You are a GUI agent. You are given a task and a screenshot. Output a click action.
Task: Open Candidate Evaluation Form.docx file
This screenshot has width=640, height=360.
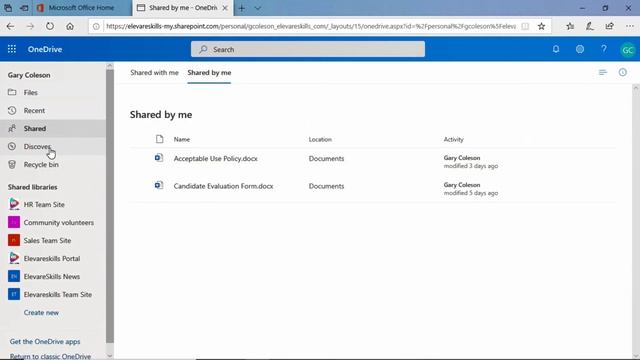click(x=223, y=186)
